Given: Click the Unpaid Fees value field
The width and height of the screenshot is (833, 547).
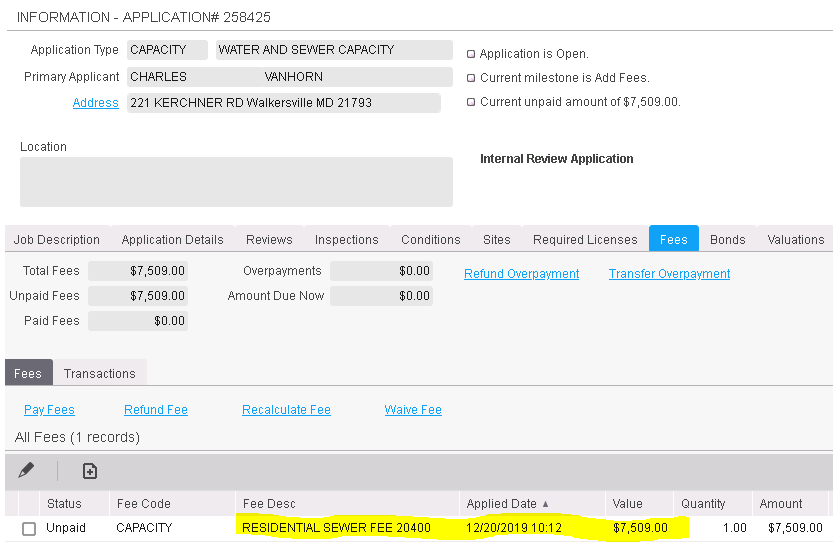Looking at the screenshot, I should 138,296.
